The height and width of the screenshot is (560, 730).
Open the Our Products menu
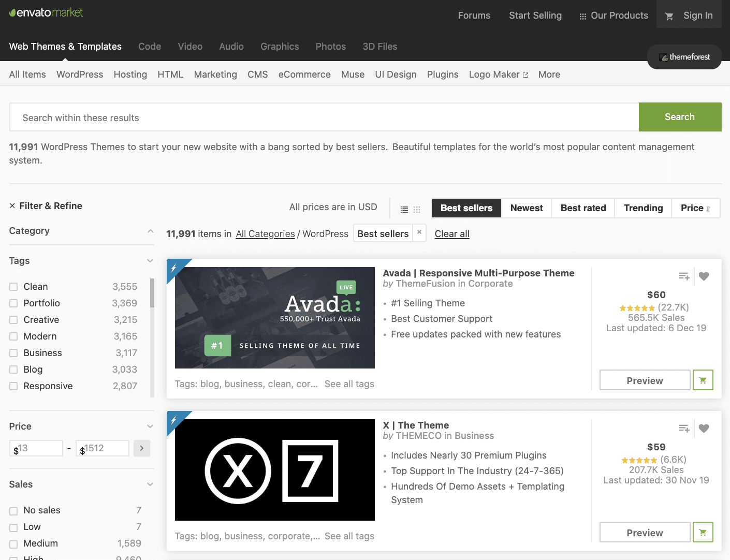[x=614, y=16]
